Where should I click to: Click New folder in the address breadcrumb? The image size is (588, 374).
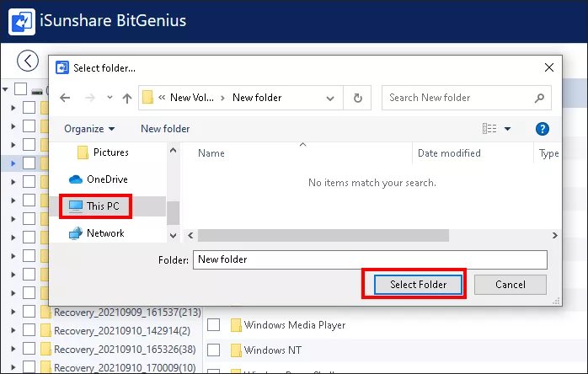tap(257, 98)
